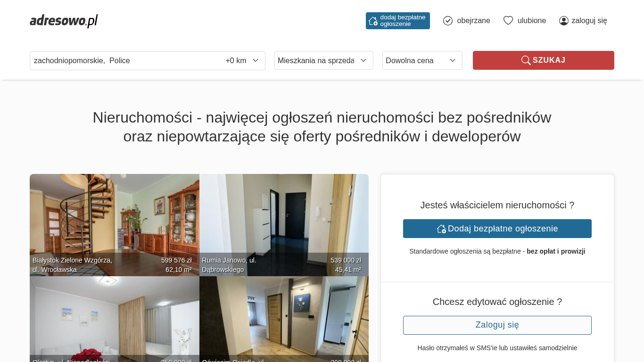The width and height of the screenshot is (644, 362).
Task: Click the outlined Zaloguj się button
Action: (497, 325)
